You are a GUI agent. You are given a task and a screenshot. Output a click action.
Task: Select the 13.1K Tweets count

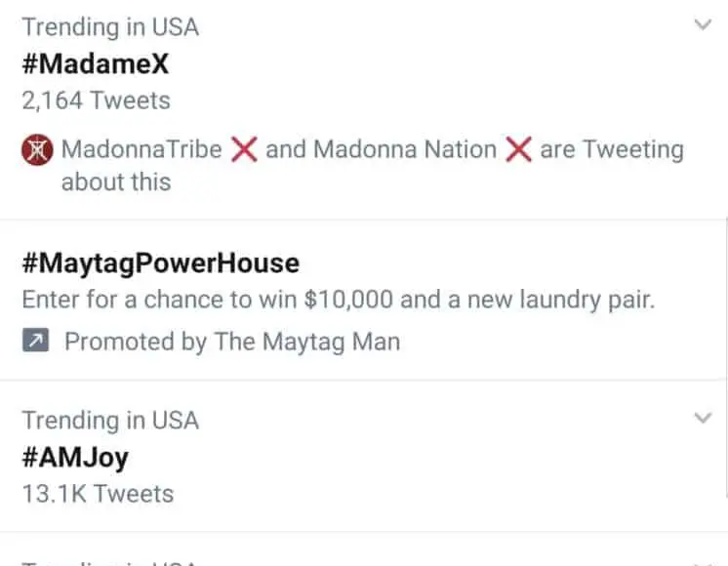(98, 494)
